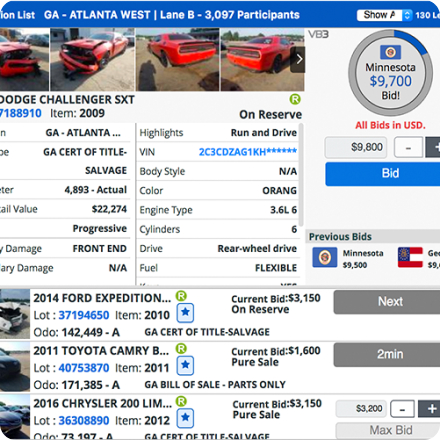Open the 2014 Ford Expedition thumbnail
This screenshot has width=440, height=440.
pos(15,314)
